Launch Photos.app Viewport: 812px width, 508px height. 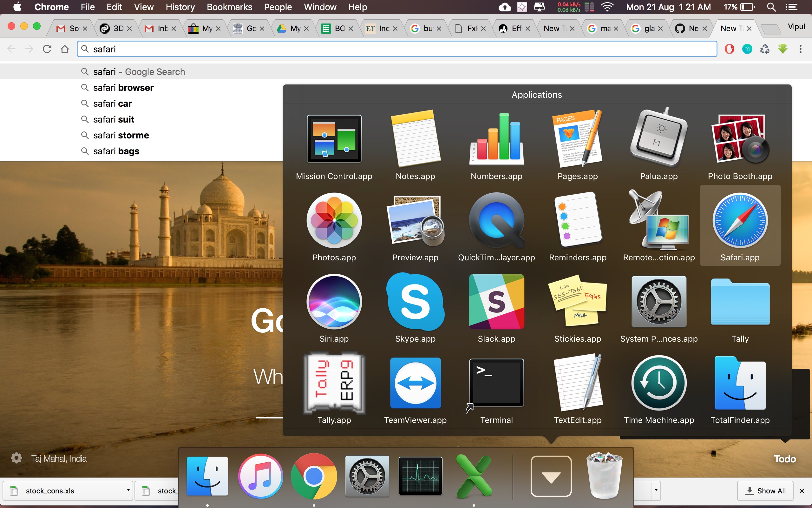click(334, 220)
